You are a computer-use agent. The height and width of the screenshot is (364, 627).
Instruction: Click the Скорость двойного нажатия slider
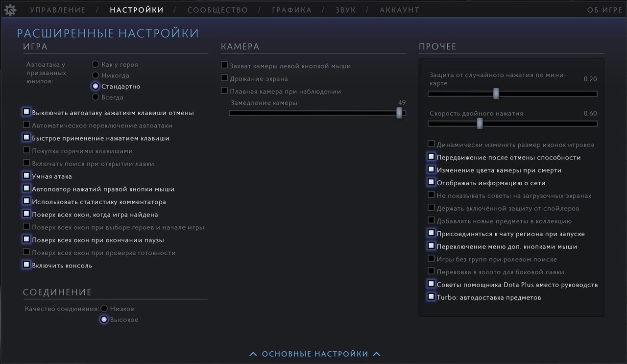[x=480, y=124]
